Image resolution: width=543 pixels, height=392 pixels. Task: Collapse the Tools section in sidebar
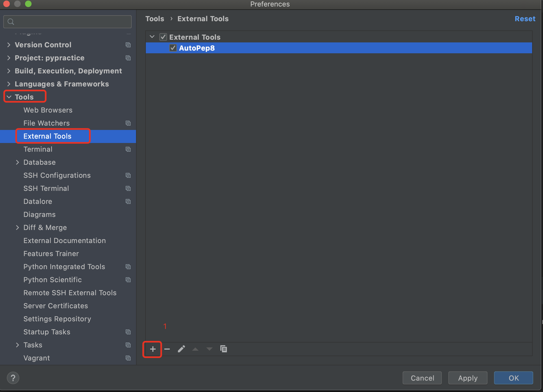[9, 97]
